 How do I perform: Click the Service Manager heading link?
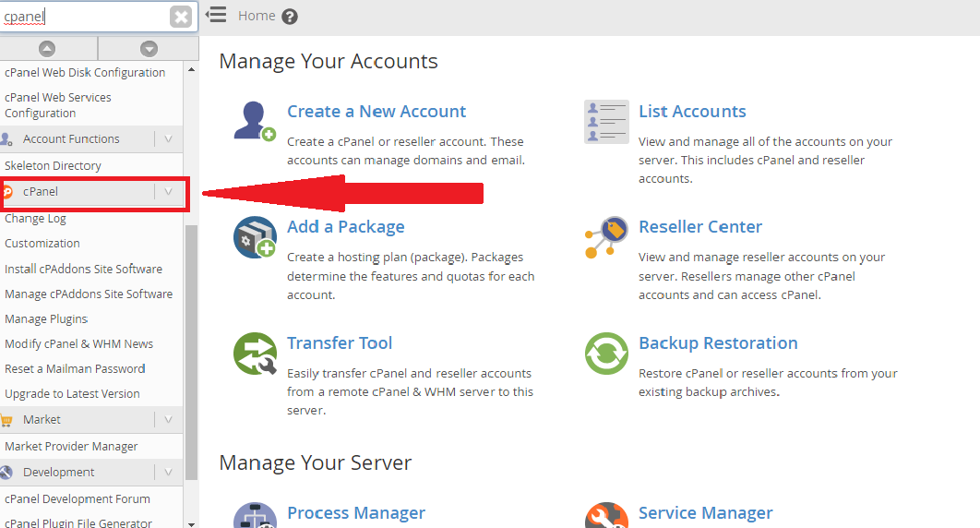[705, 513]
